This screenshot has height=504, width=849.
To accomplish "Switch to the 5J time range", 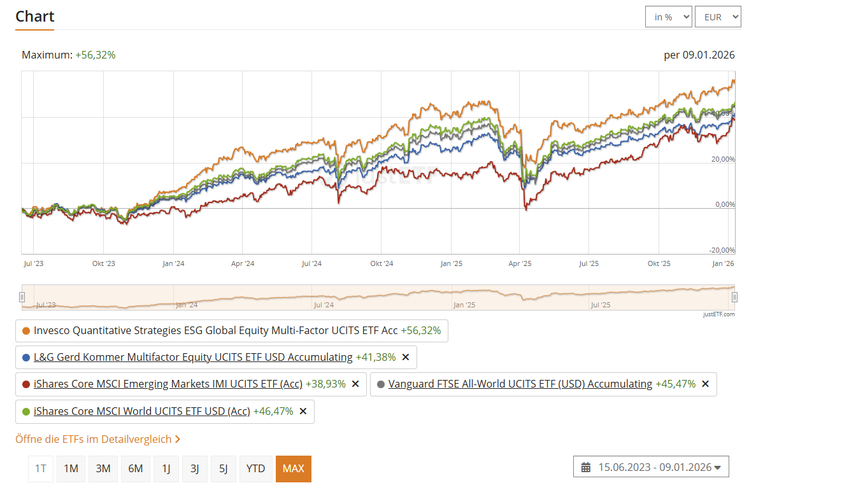I will click(223, 468).
